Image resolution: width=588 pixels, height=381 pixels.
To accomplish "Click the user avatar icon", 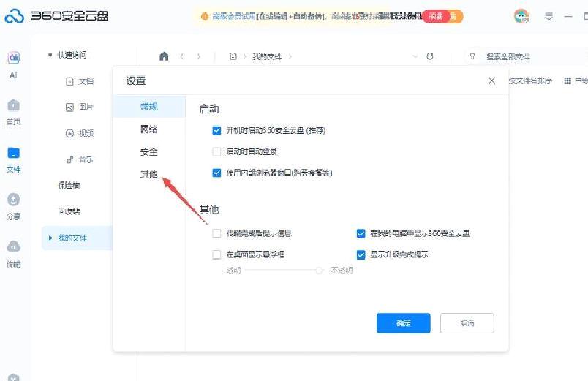I will [x=521, y=16].
